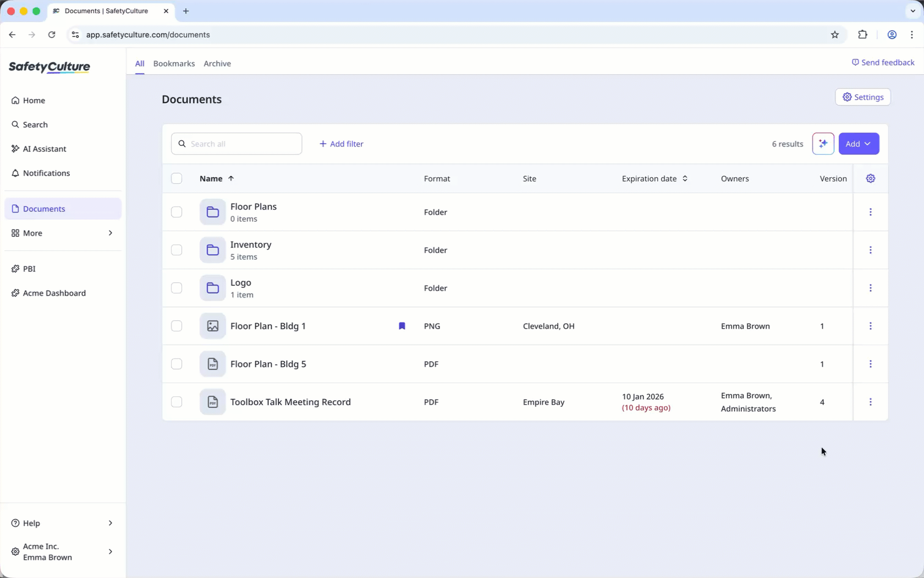The height and width of the screenshot is (578, 924).
Task: Toggle bookmark on Floor Plan - Bldg 1
Action: 402,326
